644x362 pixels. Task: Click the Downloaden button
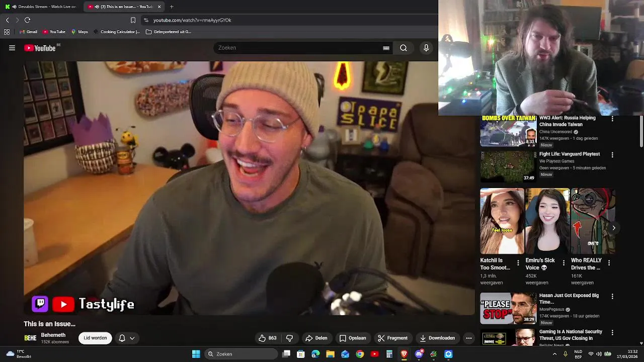click(x=437, y=338)
